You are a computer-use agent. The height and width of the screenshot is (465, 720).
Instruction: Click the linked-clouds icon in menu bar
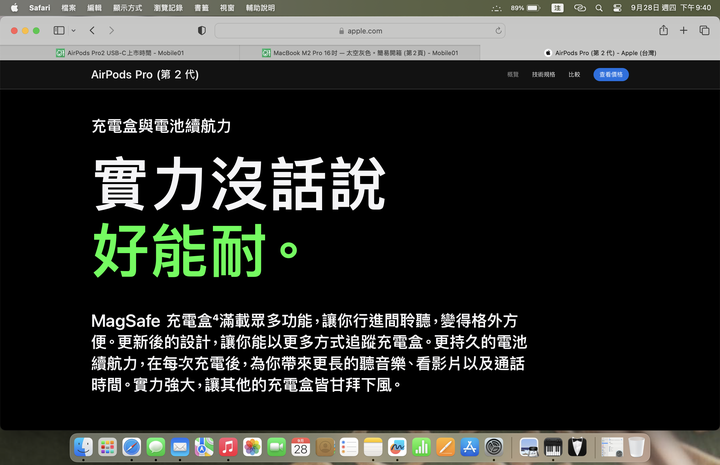pos(580,8)
